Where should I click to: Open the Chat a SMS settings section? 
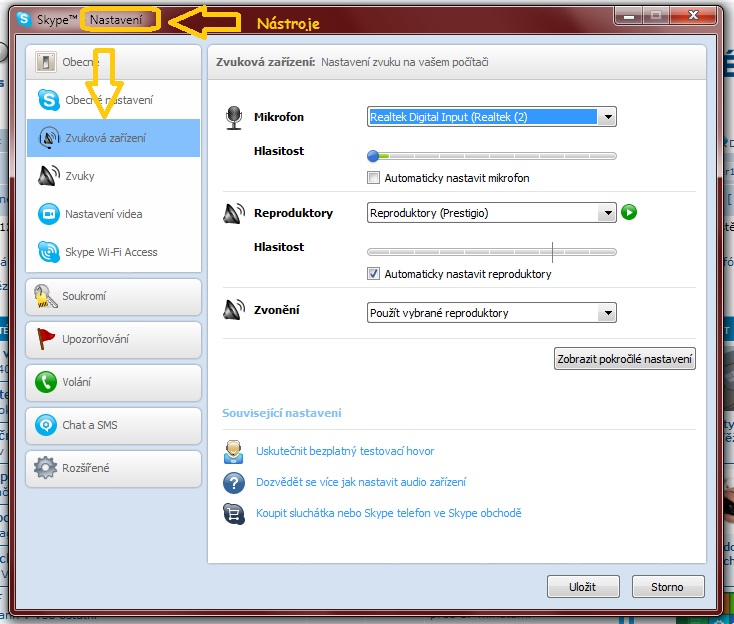click(x=113, y=426)
